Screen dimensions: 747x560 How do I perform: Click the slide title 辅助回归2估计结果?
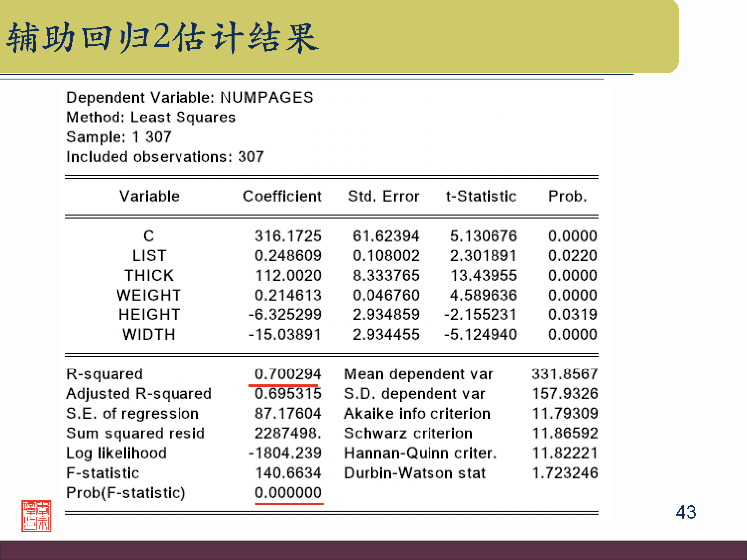162,38
